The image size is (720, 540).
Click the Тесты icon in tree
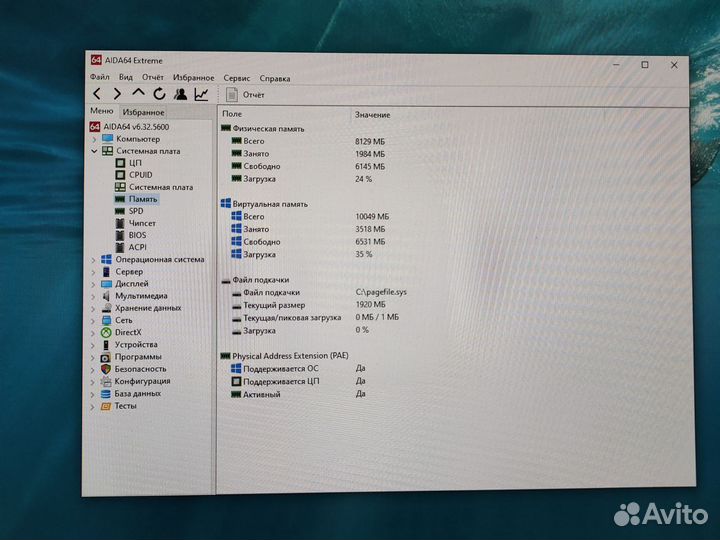pyautogui.click(x=106, y=406)
